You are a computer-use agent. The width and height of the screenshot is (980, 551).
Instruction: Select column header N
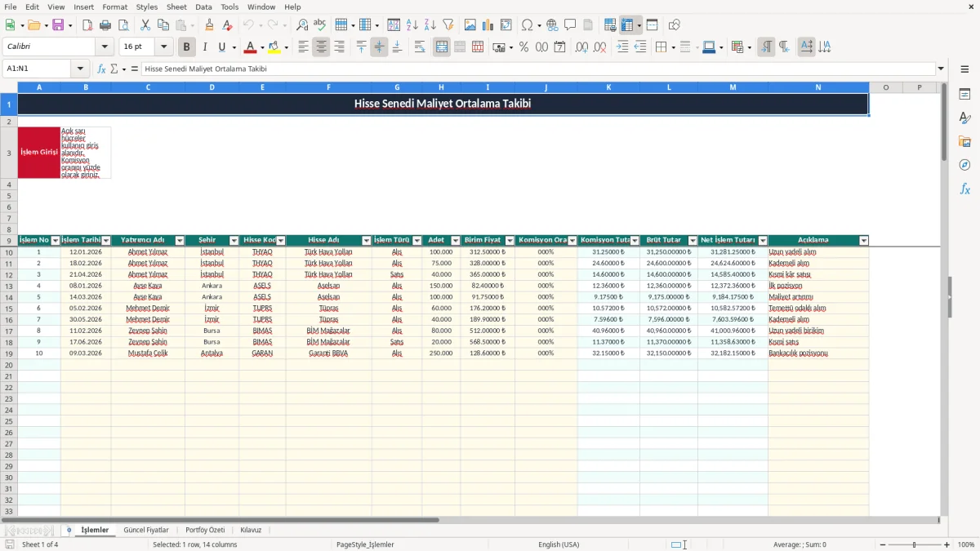(x=818, y=87)
